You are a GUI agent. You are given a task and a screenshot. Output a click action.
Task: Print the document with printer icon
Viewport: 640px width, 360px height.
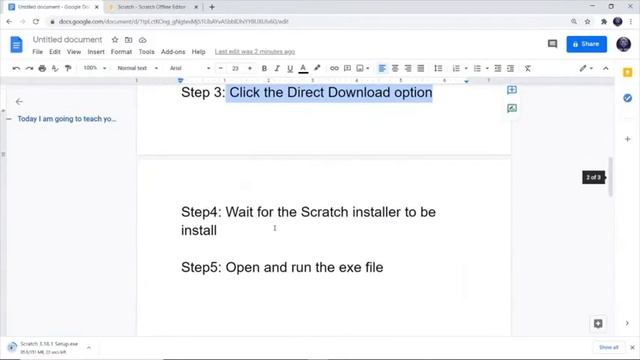pos(42,69)
